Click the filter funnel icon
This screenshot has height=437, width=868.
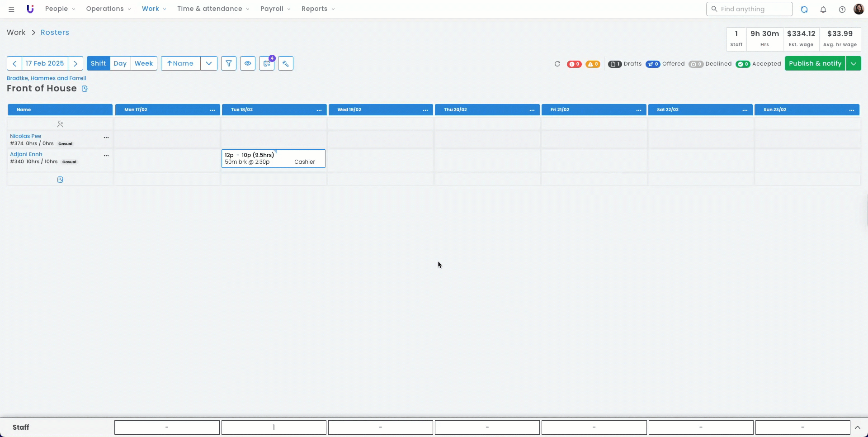[x=229, y=63]
